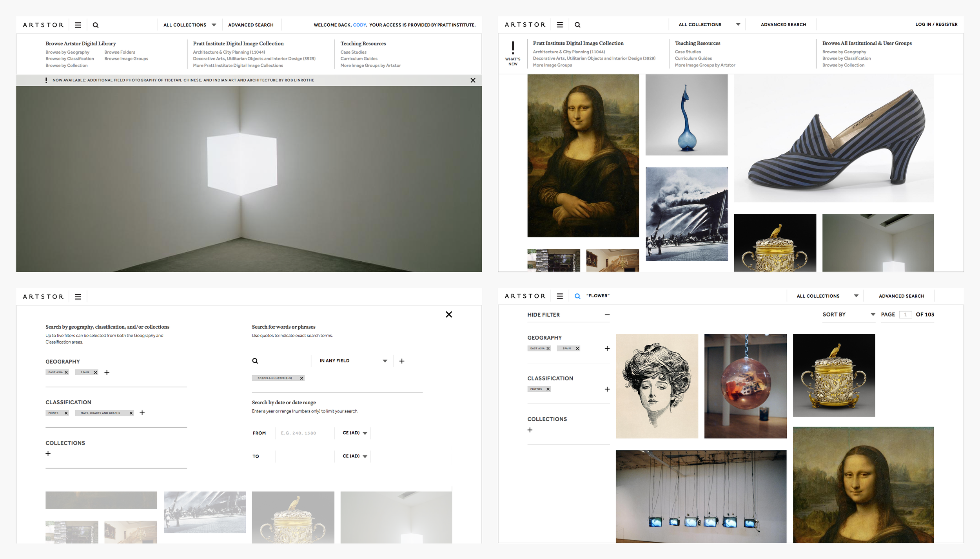
Task: Open red sphere sculpture thumbnail in results
Action: tap(745, 386)
